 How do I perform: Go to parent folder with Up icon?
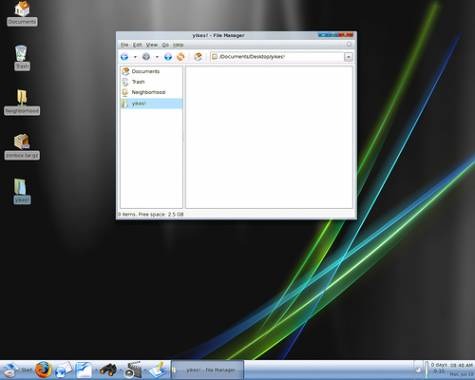(x=168, y=57)
